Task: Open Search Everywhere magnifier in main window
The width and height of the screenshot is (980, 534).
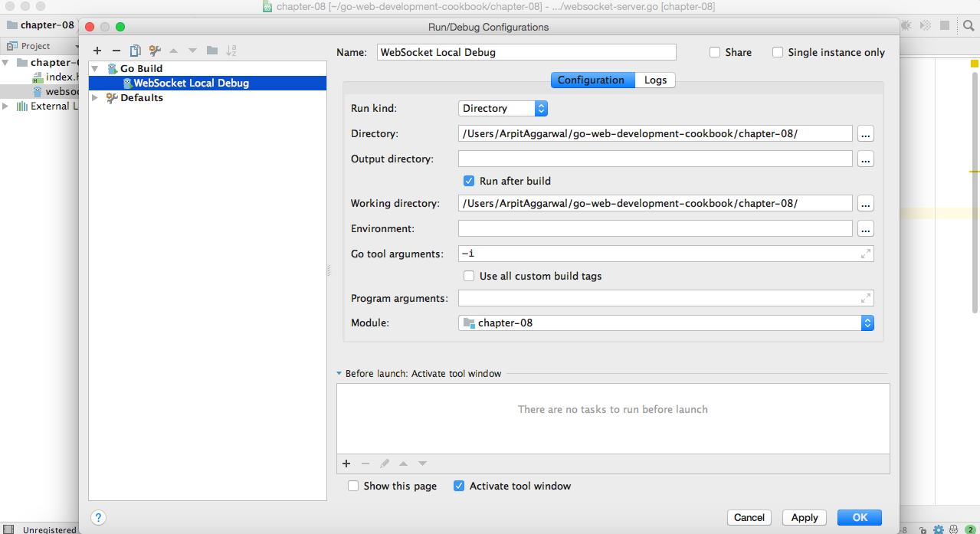Action: [969, 25]
